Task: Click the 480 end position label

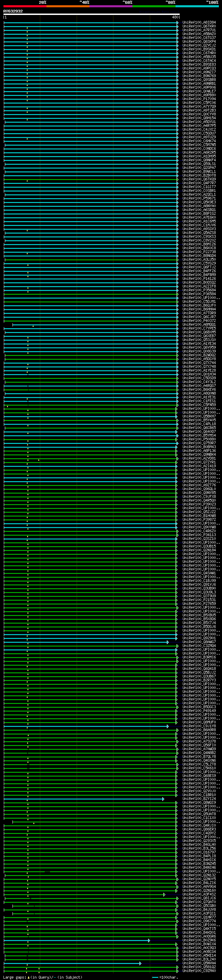Action: point(175,17)
